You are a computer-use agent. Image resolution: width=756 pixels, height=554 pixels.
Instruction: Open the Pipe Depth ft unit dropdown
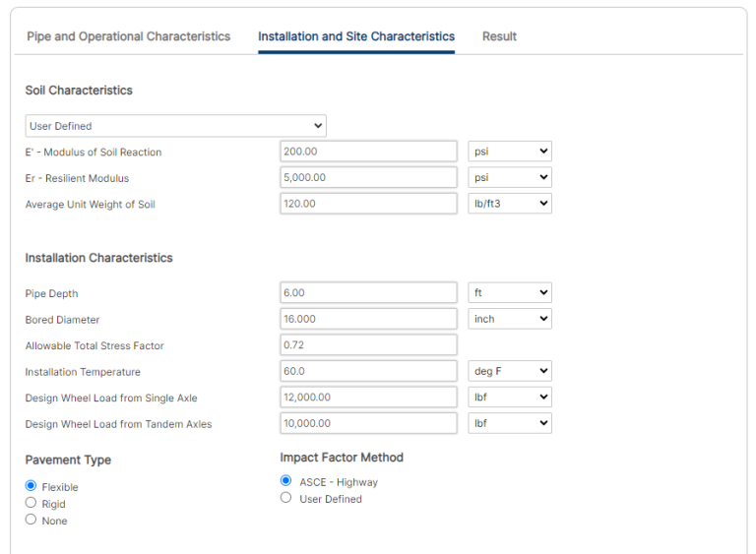(x=509, y=293)
